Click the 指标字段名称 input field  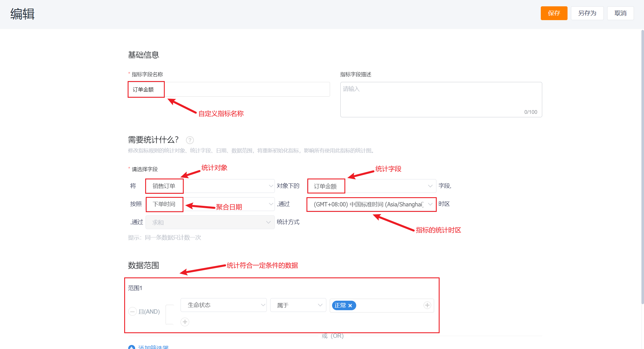(x=229, y=89)
